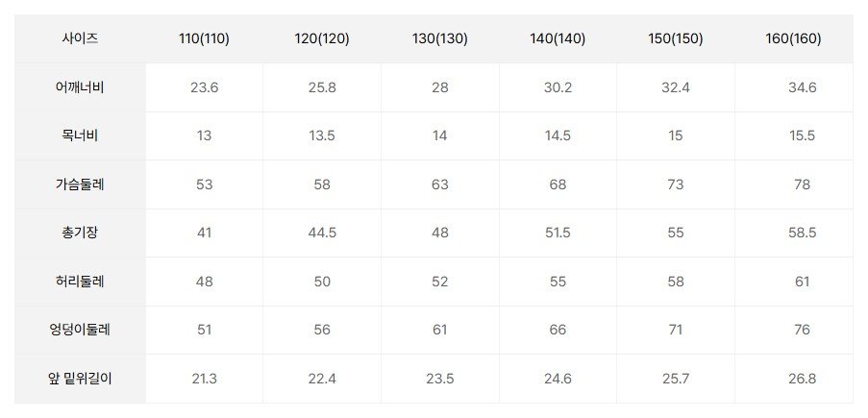This screenshot has width=868, height=418.
Task: Click the 140(140) column header
Action: click(558, 39)
